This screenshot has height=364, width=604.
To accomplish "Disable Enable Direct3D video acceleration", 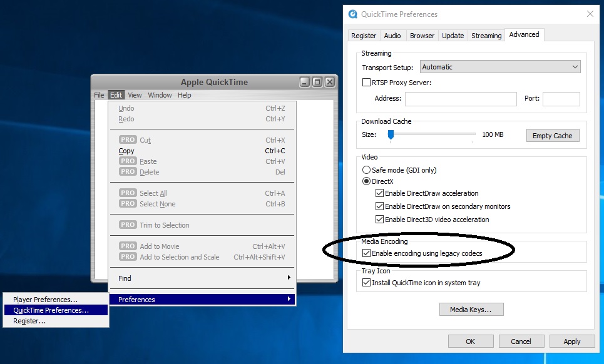I will coord(379,220).
